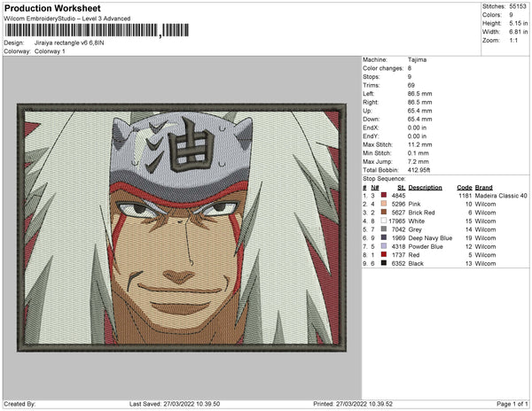Screen dimensions: 532x411
Task: Click the design name 'Jiraiya rectangle v6 6,8IN'
Action: [69, 43]
